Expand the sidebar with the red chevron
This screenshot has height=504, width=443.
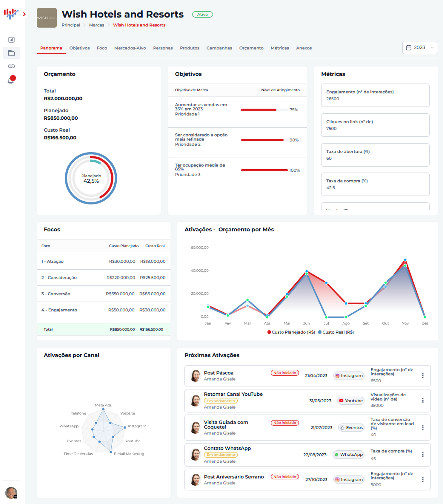tap(24, 14)
